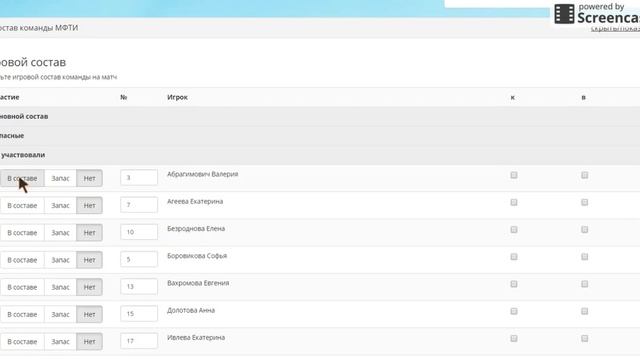Screen dimensions: 640x360
Task: Put Боровикова Софья В составе
Action: click(x=22, y=260)
